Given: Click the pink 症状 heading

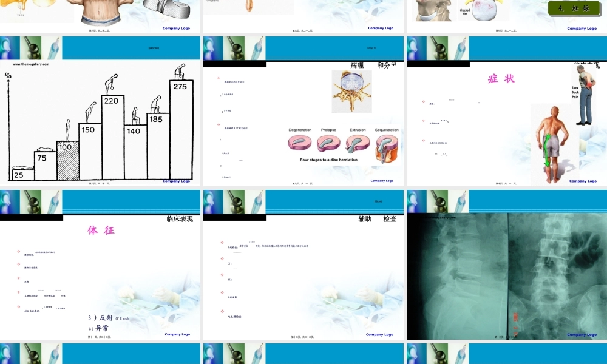Looking at the screenshot, I should coord(501,79).
